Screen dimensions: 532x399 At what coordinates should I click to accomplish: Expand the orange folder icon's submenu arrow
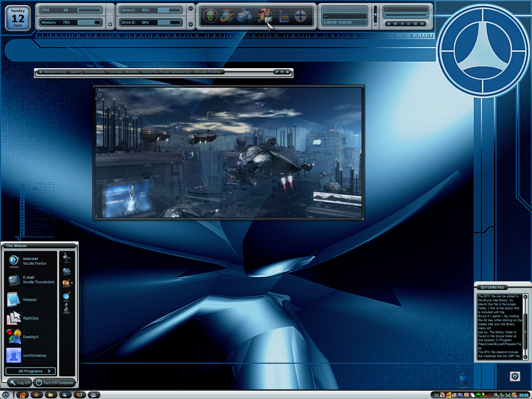click(x=72, y=283)
